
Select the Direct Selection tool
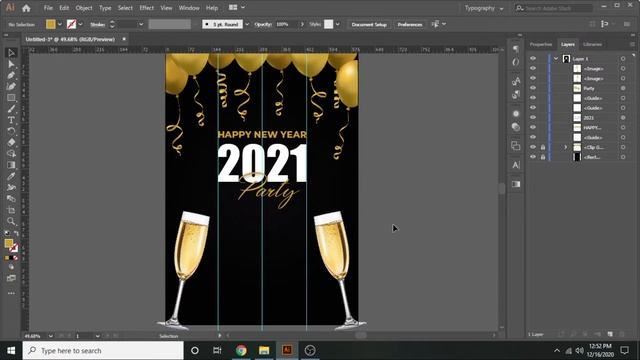point(11,64)
